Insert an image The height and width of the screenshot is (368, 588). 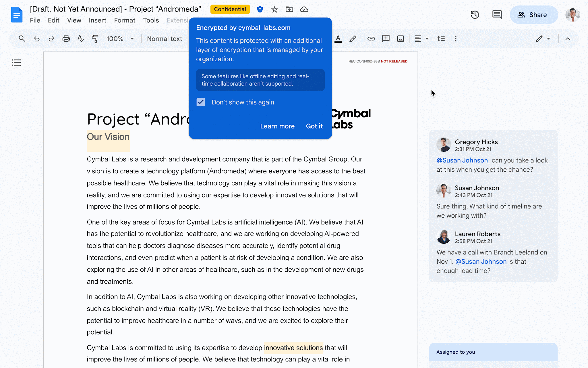(x=400, y=39)
